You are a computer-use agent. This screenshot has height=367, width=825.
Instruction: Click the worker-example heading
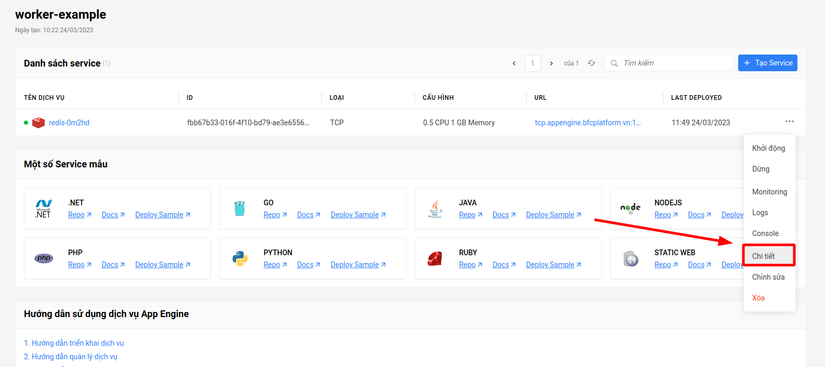pos(61,15)
